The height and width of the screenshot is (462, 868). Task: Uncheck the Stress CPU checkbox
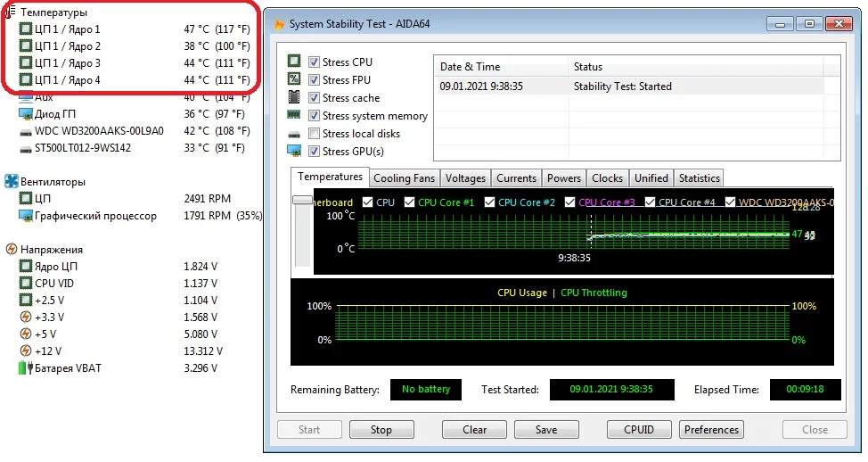314,62
